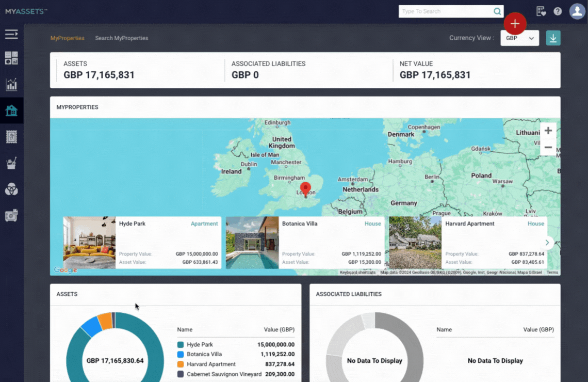
Task: Click the MYASSETS logo
Action: click(x=26, y=11)
